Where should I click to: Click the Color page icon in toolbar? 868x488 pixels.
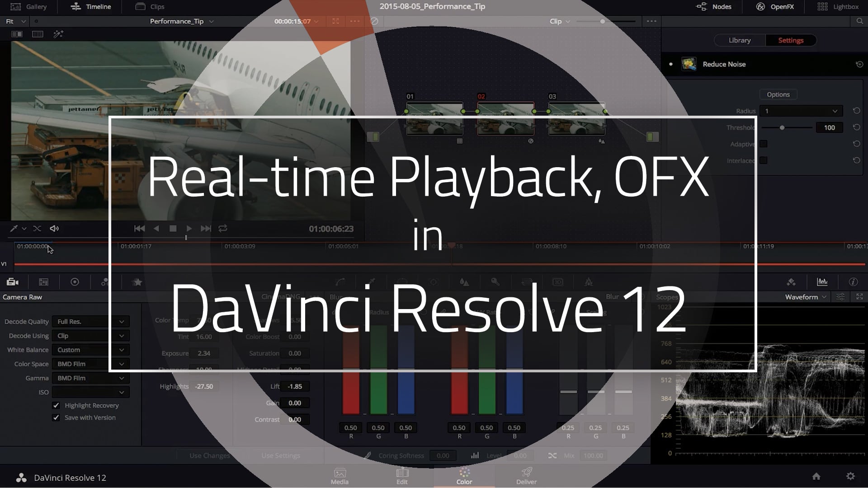point(464,476)
